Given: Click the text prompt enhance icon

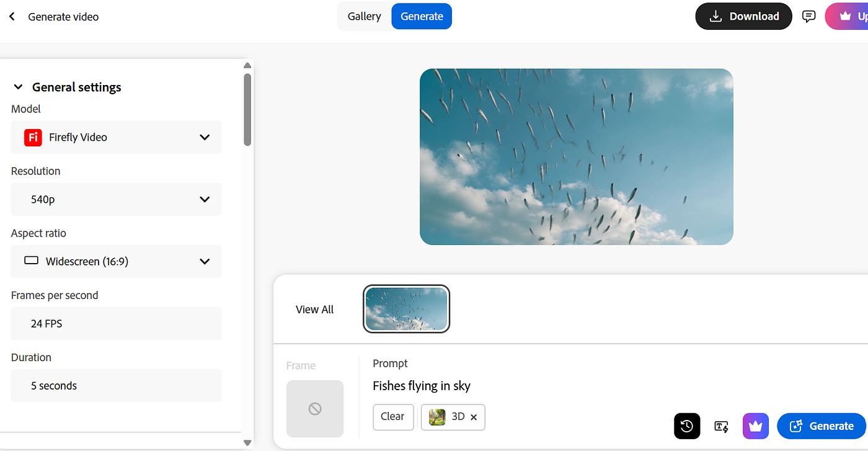Looking at the screenshot, I should (x=721, y=426).
